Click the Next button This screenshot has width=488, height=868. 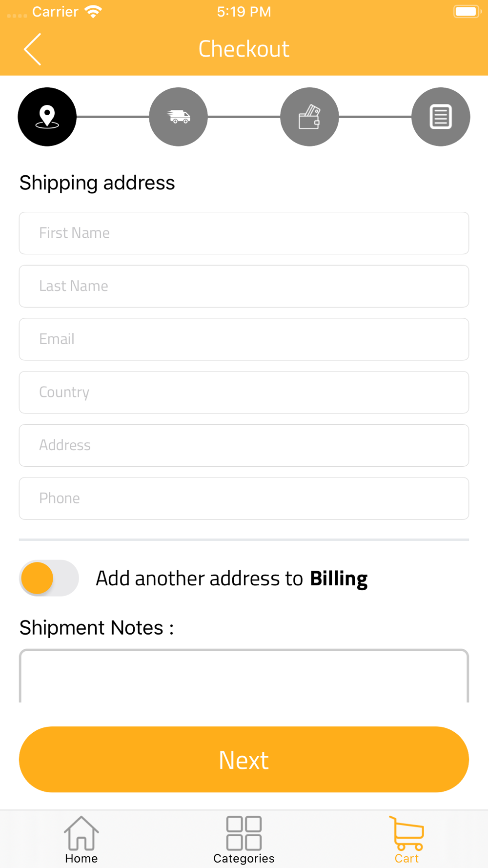tap(244, 759)
